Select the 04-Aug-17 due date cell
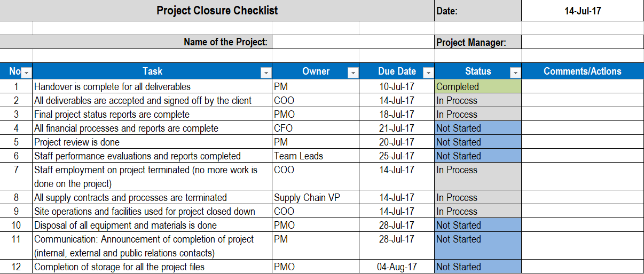The height and width of the screenshot is (274, 644). pos(397,267)
